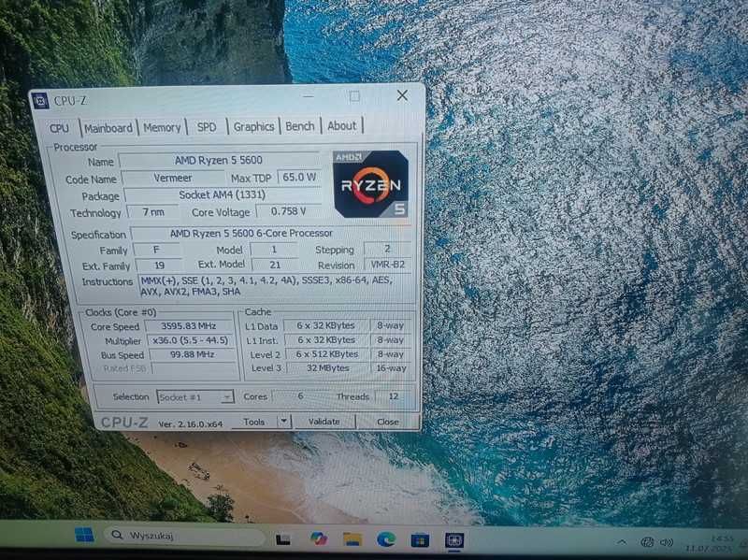Close CPU-Z with the title bar X
This screenshot has height=560, width=748.
402,95
